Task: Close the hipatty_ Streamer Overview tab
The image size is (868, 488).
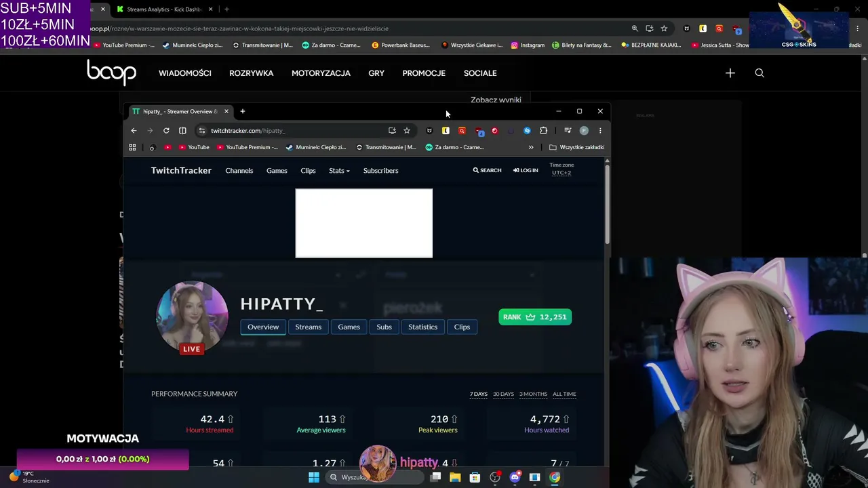Action: 226,111
